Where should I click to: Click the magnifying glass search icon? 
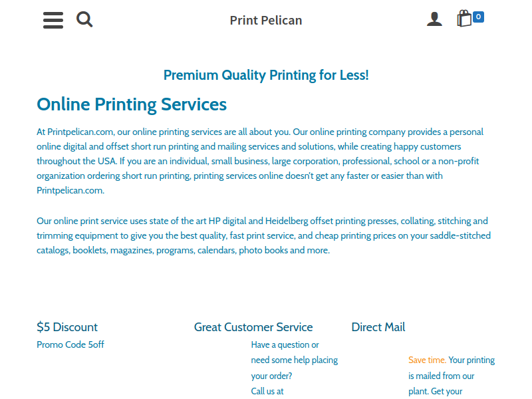pyautogui.click(x=84, y=19)
